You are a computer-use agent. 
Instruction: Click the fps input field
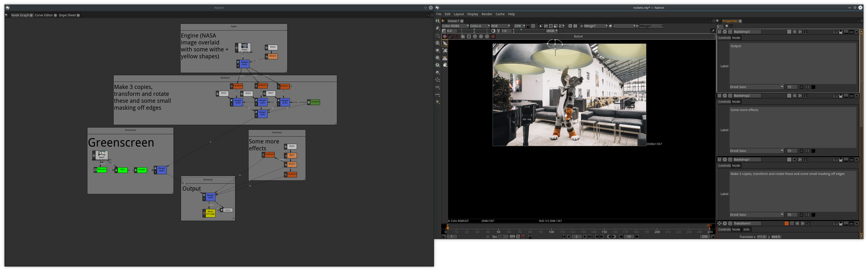[503, 237]
